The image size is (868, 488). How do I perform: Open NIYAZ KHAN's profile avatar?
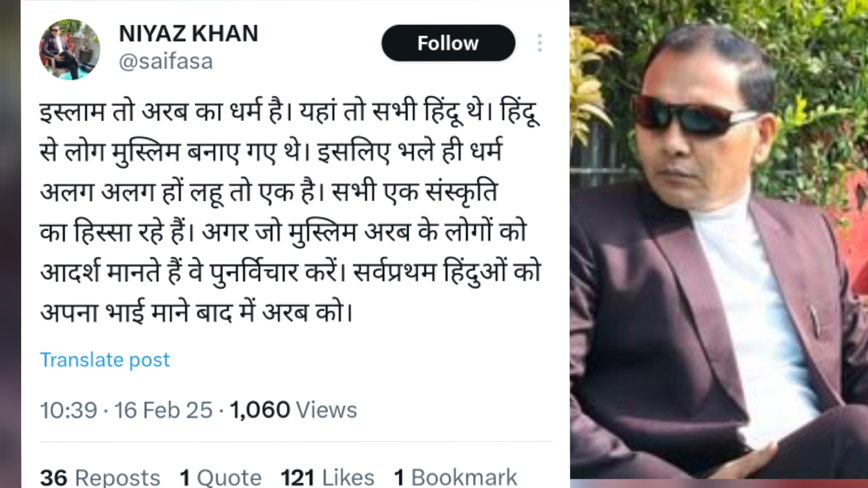click(x=69, y=49)
